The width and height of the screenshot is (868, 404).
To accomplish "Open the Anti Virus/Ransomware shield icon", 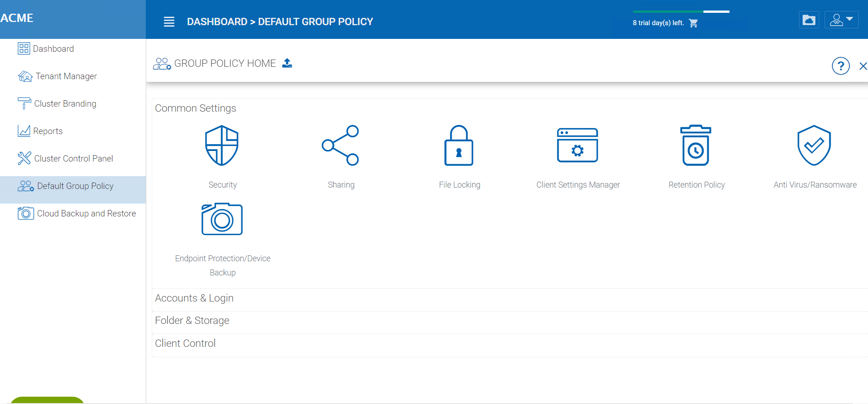I will [x=814, y=145].
